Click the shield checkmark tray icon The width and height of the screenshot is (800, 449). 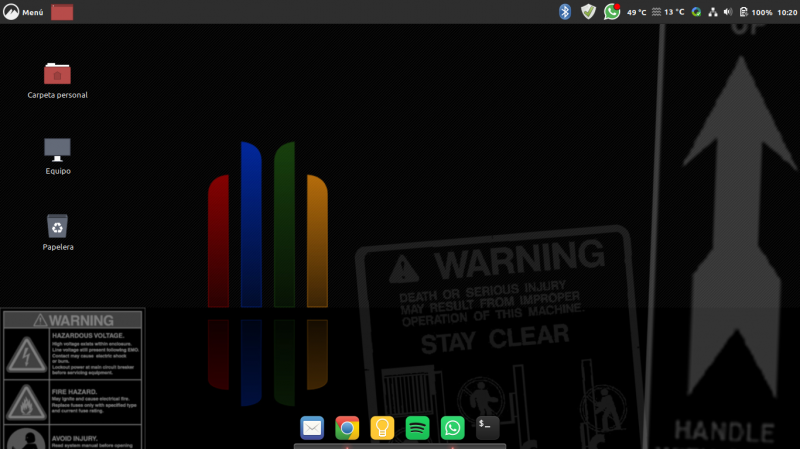click(x=588, y=12)
